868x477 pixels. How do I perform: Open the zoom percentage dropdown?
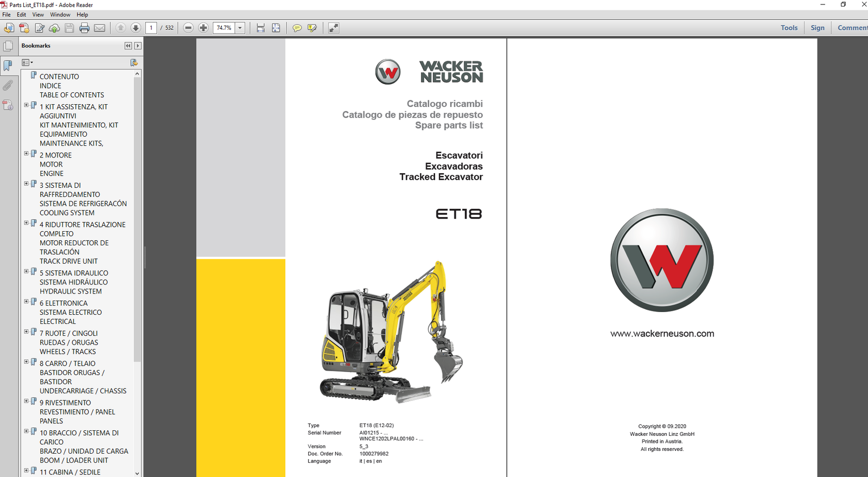240,28
